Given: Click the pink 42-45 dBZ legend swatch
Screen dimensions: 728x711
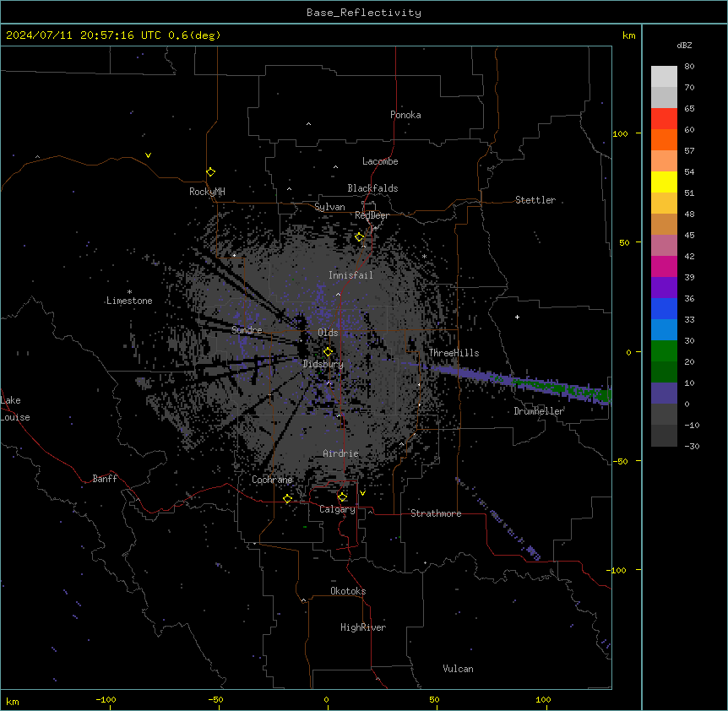Looking at the screenshot, I should click(664, 245).
